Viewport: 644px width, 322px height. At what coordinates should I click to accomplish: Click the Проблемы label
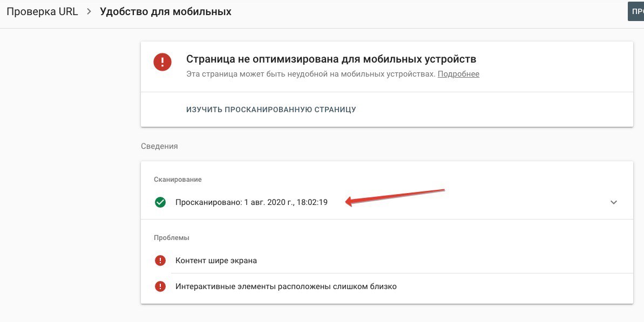click(172, 238)
